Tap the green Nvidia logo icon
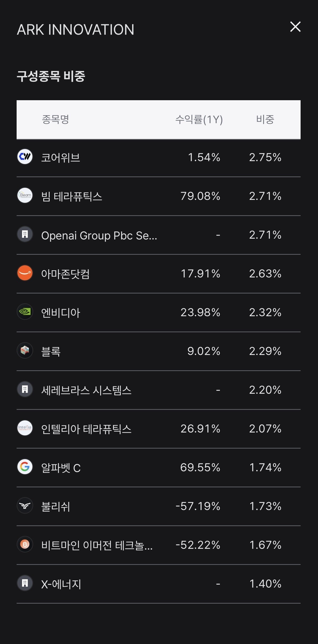318x644 pixels. (25, 312)
